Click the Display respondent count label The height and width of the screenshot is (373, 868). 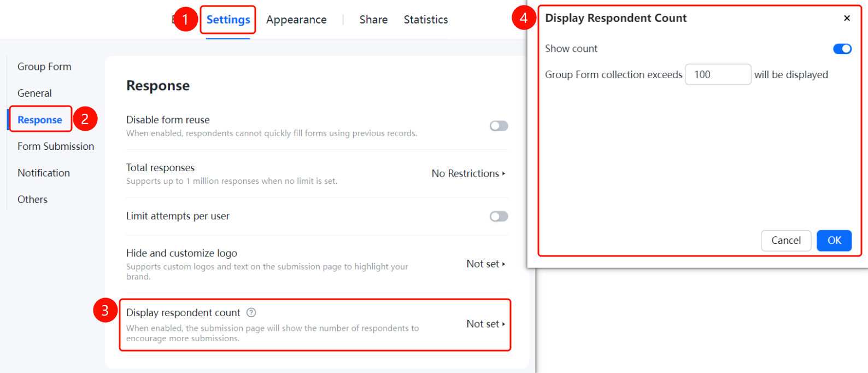(183, 313)
